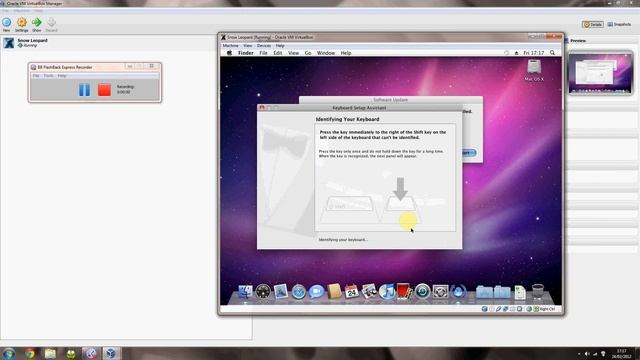Viewport: 640px width, 360px height.
Task: Open Windows Explorer from the taskbar
Action: pos(50,353)
